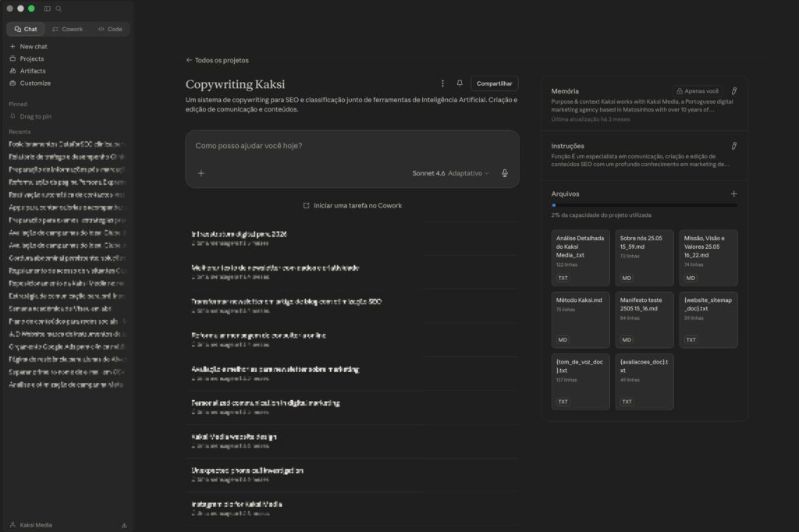Click the Memória section heading
The height and width of the screenshot is (532, 799).
tap(565, 91)
